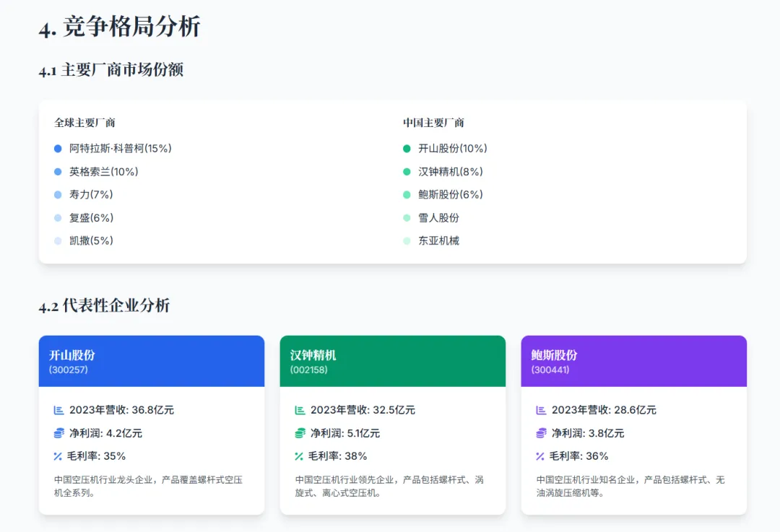Select the blue 开山股份 card header
This screenshot has width=780, height=532.
click(152, 362)
